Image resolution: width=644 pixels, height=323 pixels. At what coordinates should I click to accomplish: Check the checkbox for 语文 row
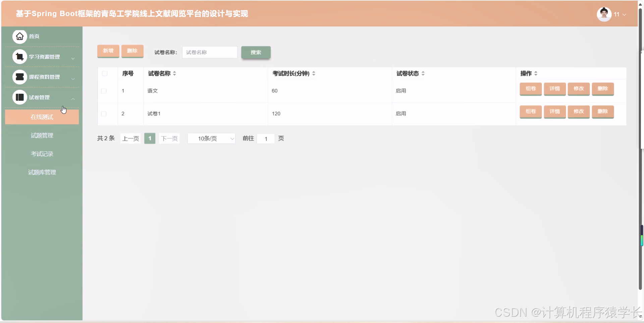point(103,91)
